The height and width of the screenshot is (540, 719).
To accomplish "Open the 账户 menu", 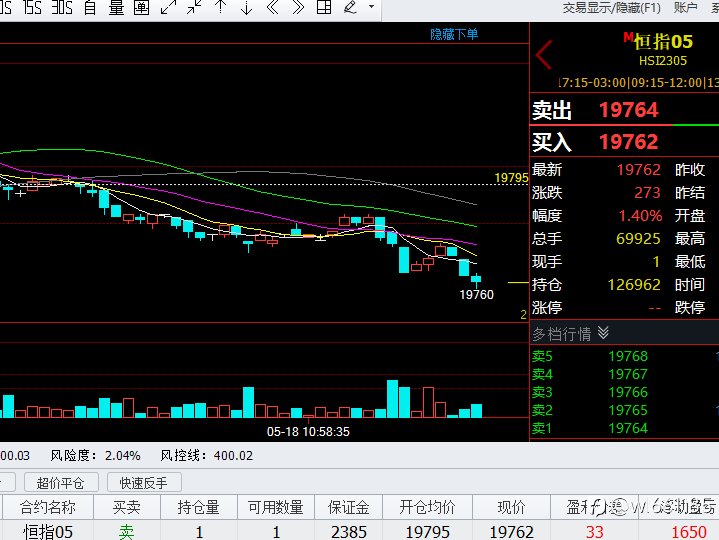I will tap(686, 8).
